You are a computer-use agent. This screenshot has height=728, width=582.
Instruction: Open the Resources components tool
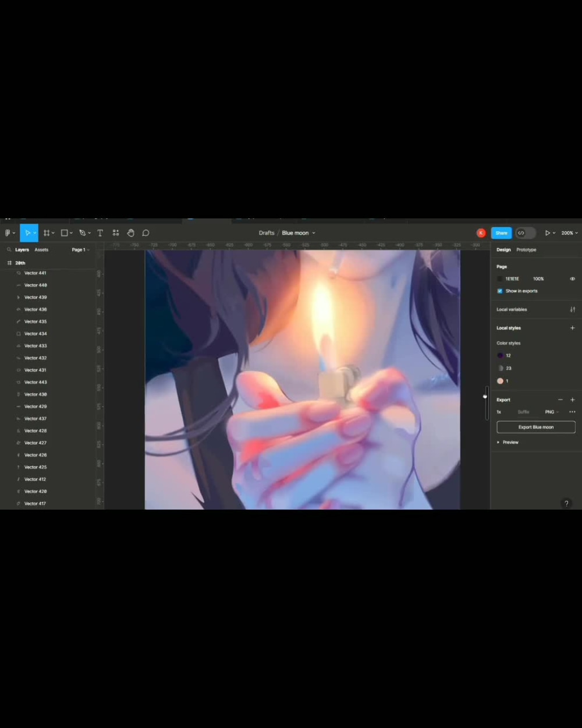pyautogui.click(x=116, y=233)
